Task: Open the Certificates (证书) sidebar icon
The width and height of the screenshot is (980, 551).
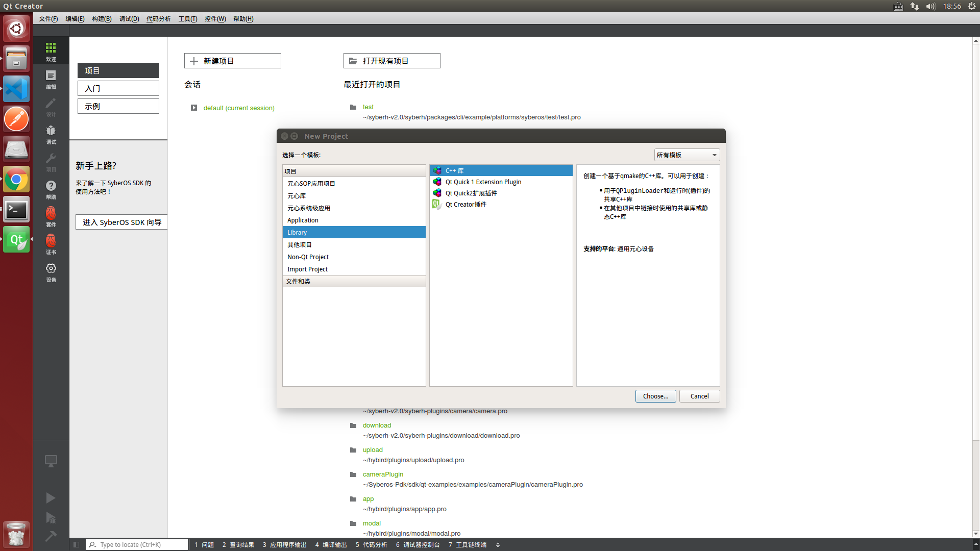Action: (51, 244)
